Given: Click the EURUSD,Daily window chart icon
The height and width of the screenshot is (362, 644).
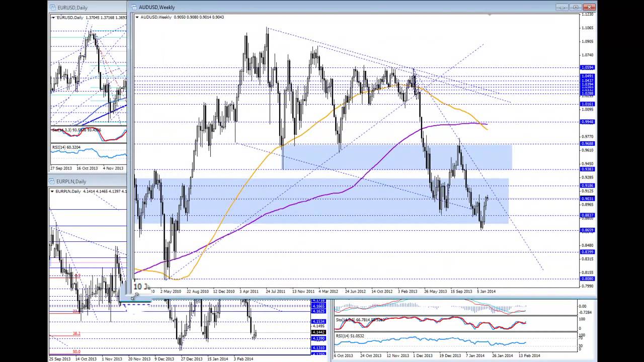Looking at the screenshot, I should click(x=53, y=8).
